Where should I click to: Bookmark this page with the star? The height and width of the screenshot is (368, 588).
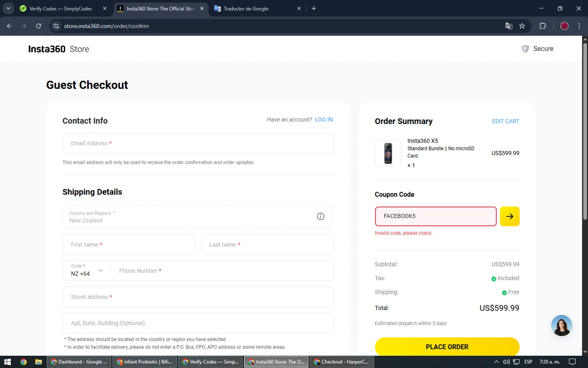pos(522,26)
